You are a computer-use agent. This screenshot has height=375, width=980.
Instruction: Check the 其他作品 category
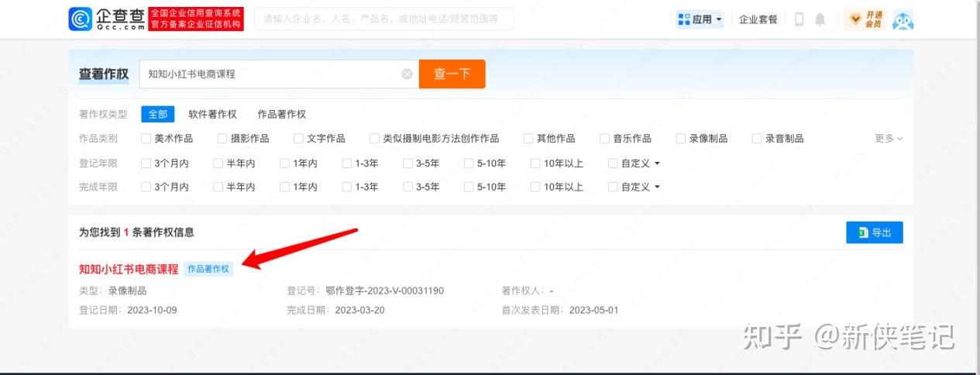528,139
